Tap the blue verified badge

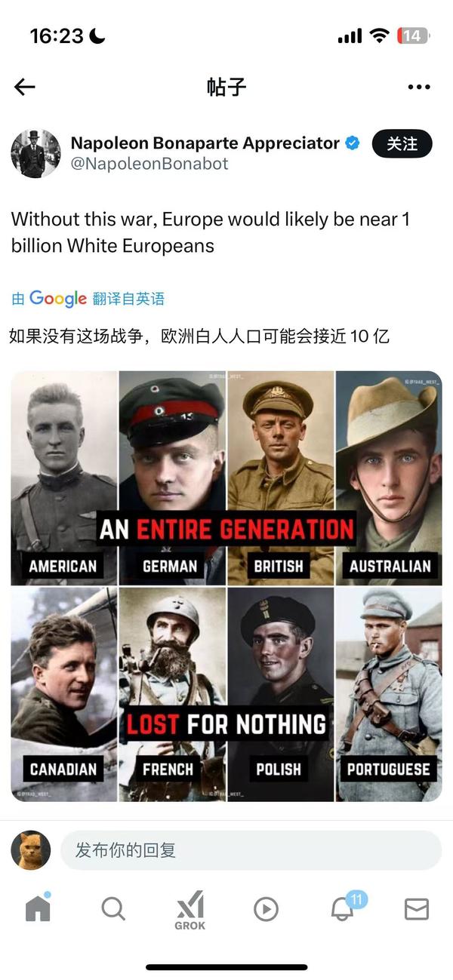pos(353,143)
